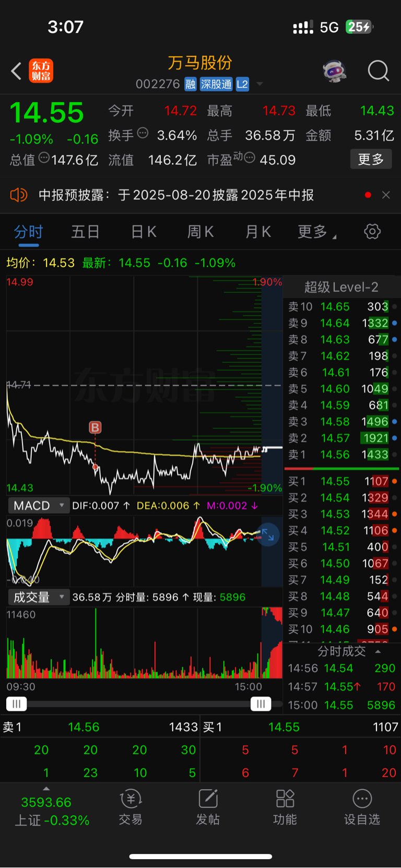Open chart settings gear icon
The height and width of the screenshot is (868, 401).
pos(372,231)
